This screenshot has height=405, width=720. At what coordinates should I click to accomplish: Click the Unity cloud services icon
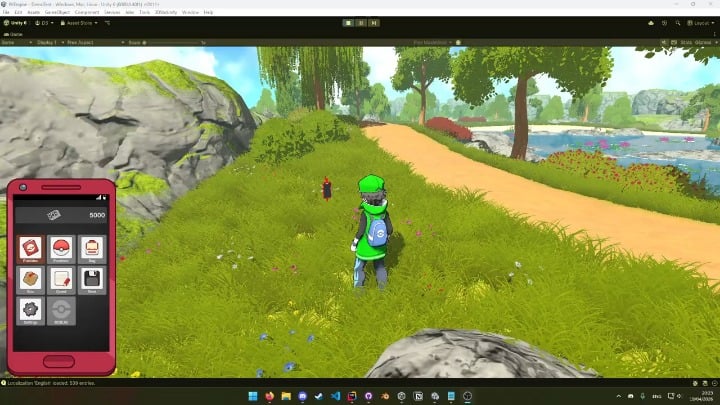coord(651,23)
